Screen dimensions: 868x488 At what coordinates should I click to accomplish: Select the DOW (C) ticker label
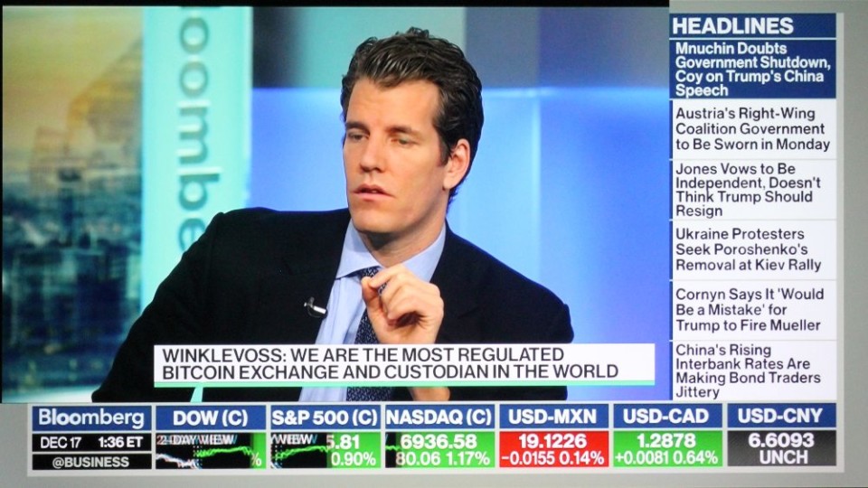pos(211,418)
